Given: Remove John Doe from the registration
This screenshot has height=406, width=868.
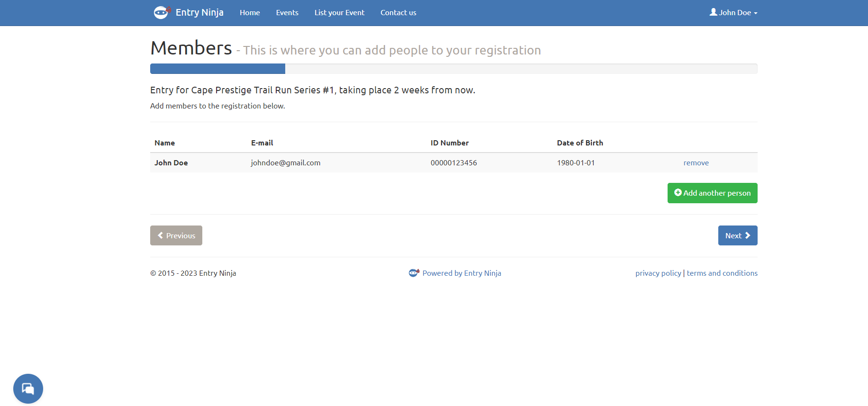Looking at the screenshot, I should pyautogui.click(x=696, y=163).
